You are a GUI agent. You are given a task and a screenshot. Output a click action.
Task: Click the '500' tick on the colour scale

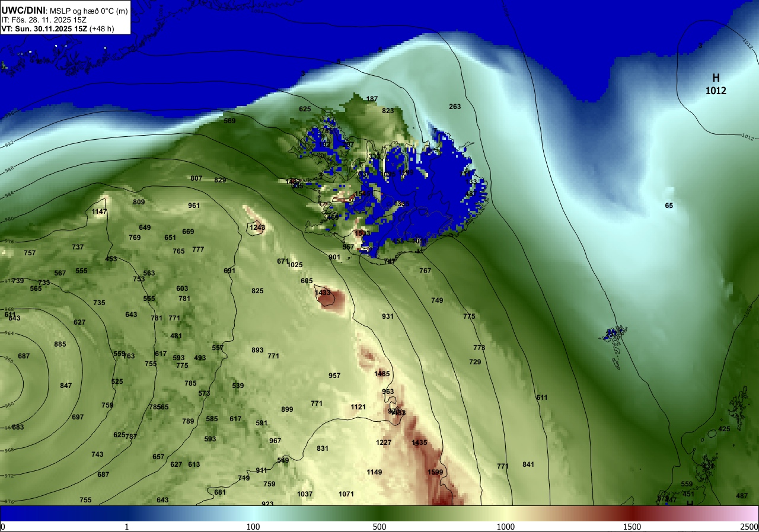click(x=379, y=527)
